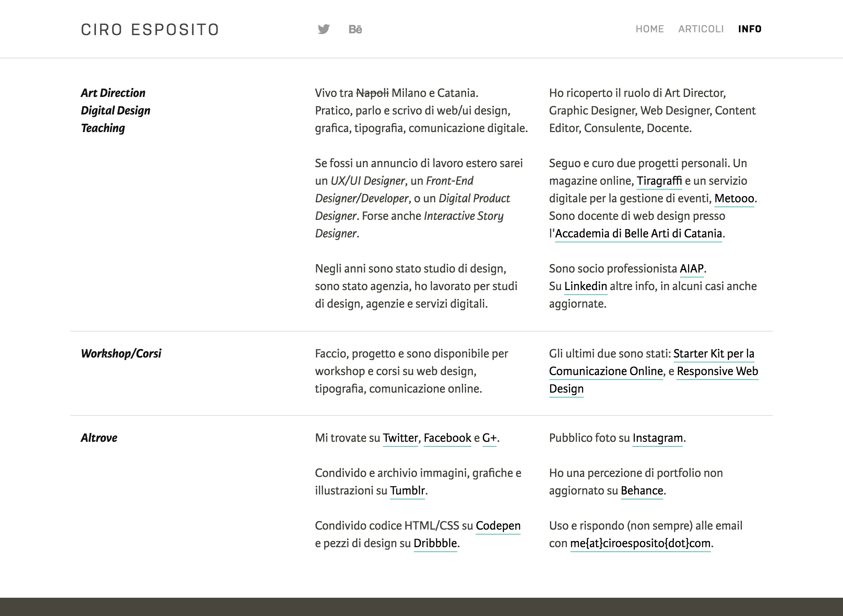Image resolution: width=843 pixels, height=616 pixels.
Task: Open the Behance icon in header
Action: tap(355, 29)
